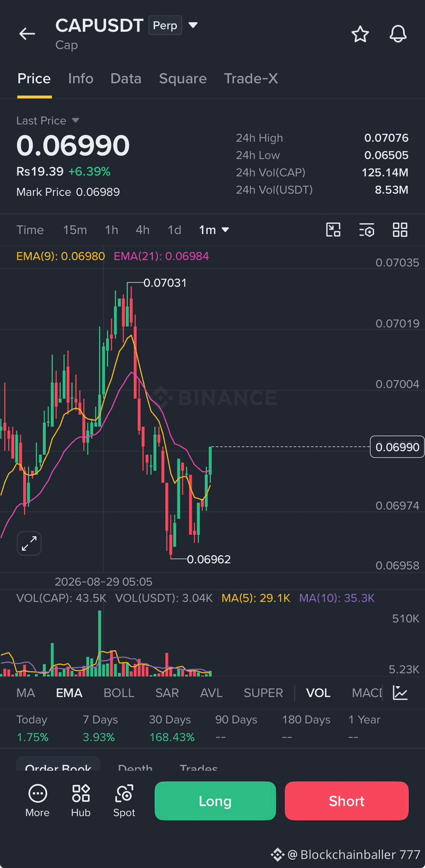Tap the 24h Low value 0.06505
Viewport: 425px width, 868px height.
387,155
